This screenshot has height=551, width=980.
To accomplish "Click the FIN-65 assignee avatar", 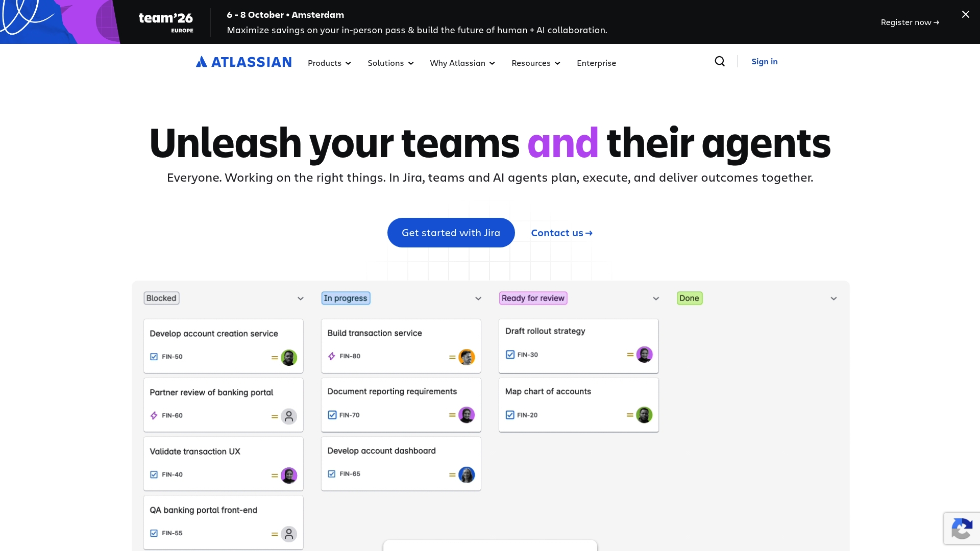I will (x=467, y=474).
